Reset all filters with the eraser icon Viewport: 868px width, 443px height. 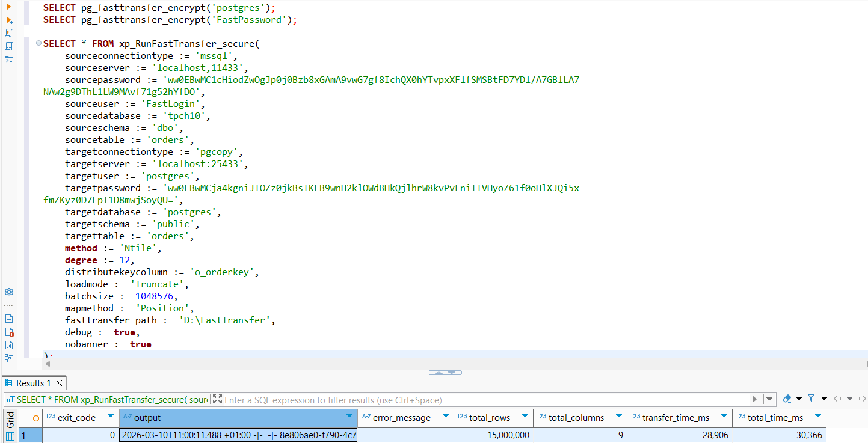[x=786, y=399]
